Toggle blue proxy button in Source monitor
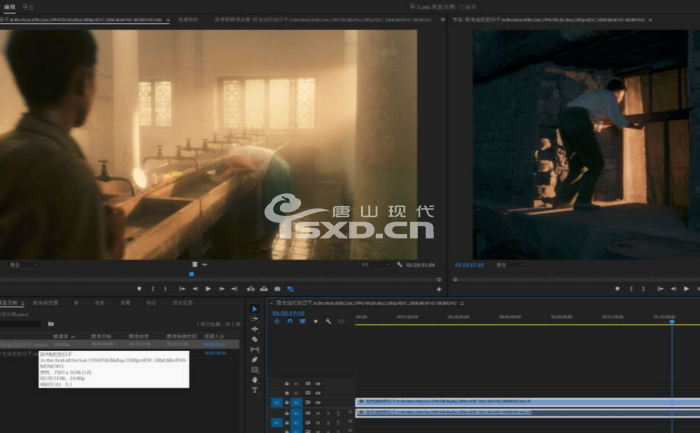 [x=291, y=289]
